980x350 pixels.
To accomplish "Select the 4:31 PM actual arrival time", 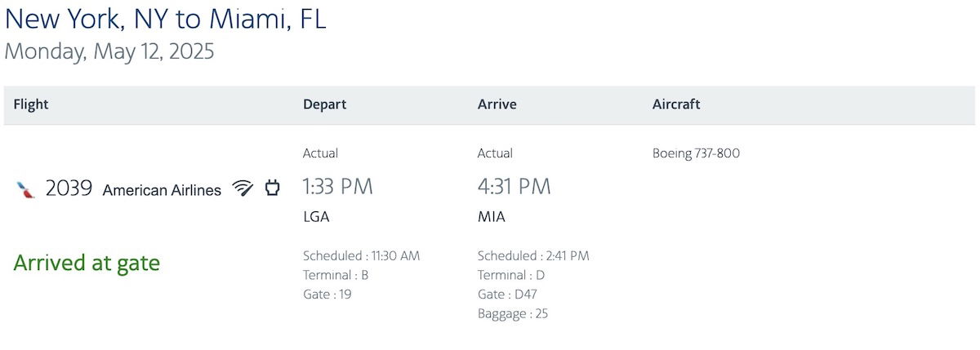I will point(514,187).
